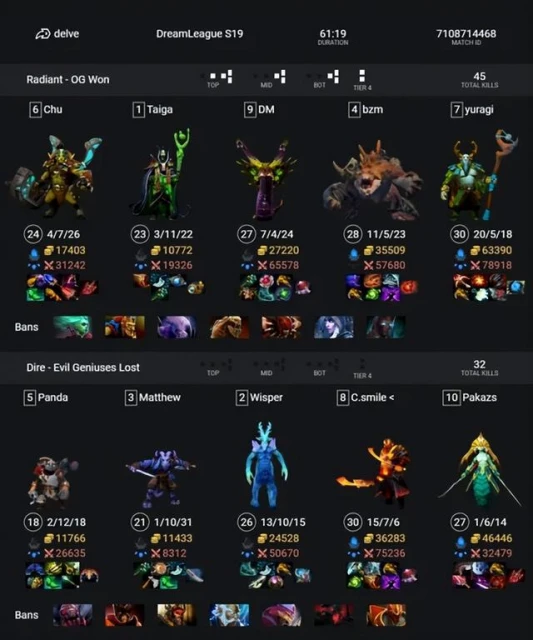Open yuragi's Nature's Prophet hero portrait

pos(479,175)
